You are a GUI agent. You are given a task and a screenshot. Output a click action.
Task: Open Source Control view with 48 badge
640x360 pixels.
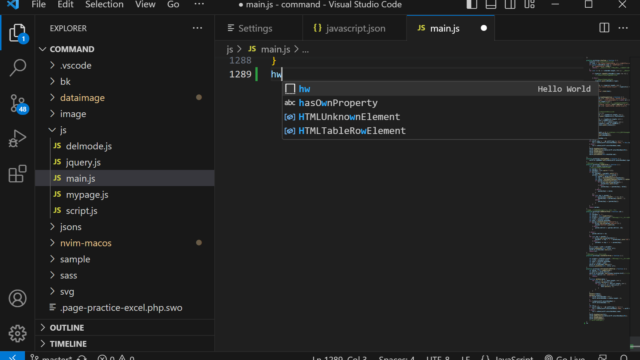[18, 103]
